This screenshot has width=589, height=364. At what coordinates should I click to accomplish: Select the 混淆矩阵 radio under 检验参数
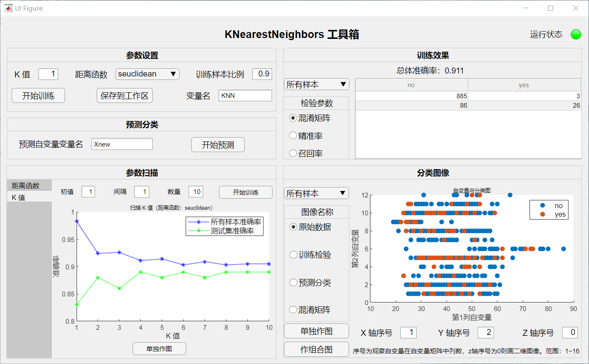pyautogui.click(x=293, y=118)
